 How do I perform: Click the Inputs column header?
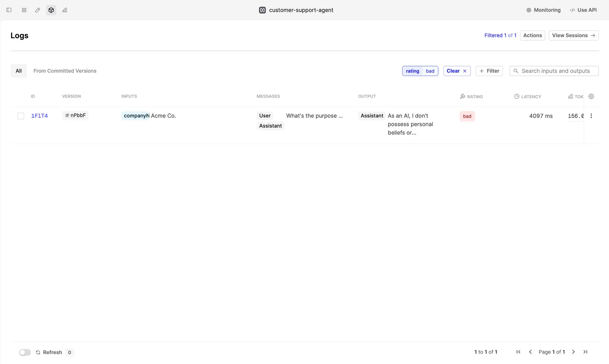tap(129, 97)
